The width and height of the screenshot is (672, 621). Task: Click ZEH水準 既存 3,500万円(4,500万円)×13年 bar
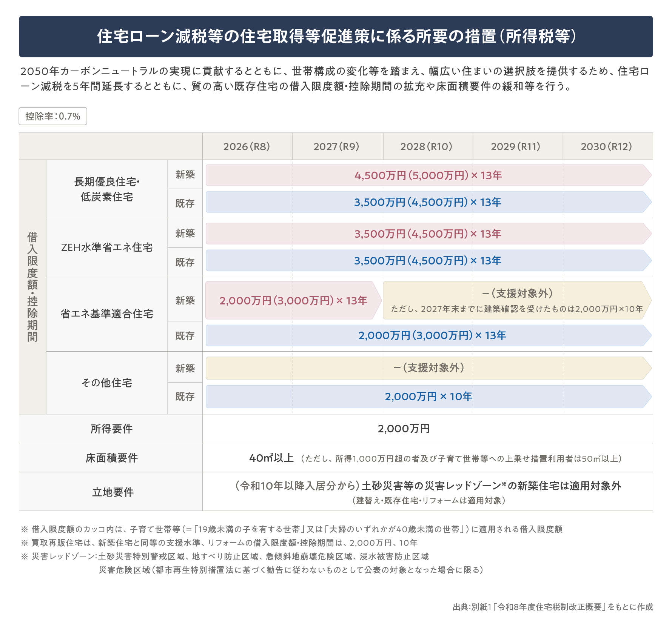[428, 261]
